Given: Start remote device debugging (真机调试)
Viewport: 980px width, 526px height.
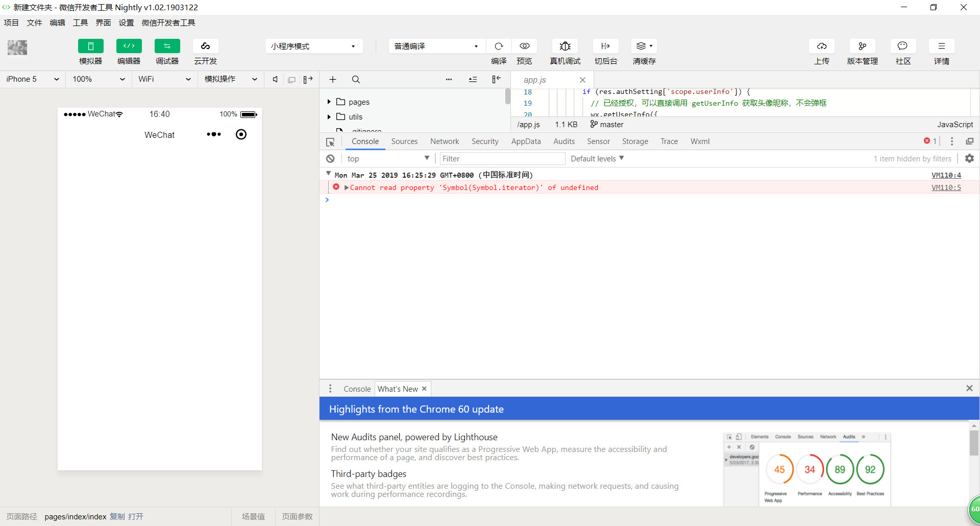Looking at the screenshot, I should (x=565, y=46).
